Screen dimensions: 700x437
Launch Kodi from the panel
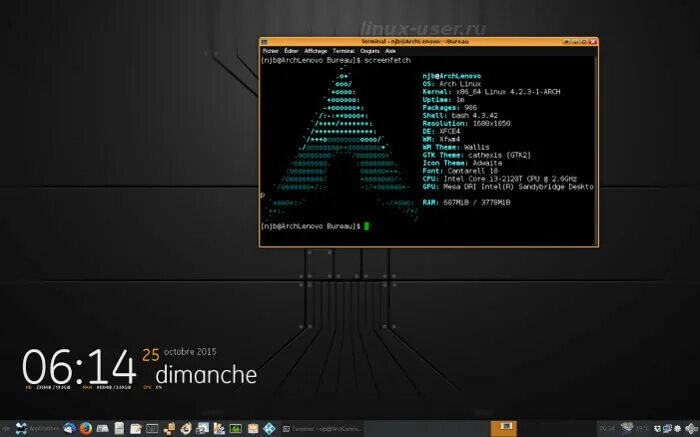pos(269,429)
